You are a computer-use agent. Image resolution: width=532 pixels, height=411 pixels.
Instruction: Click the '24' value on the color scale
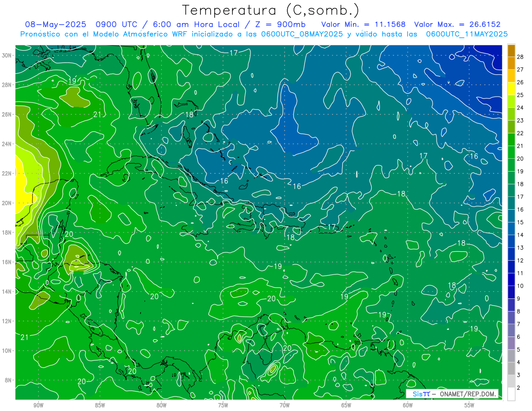click(x=520, y=108)
